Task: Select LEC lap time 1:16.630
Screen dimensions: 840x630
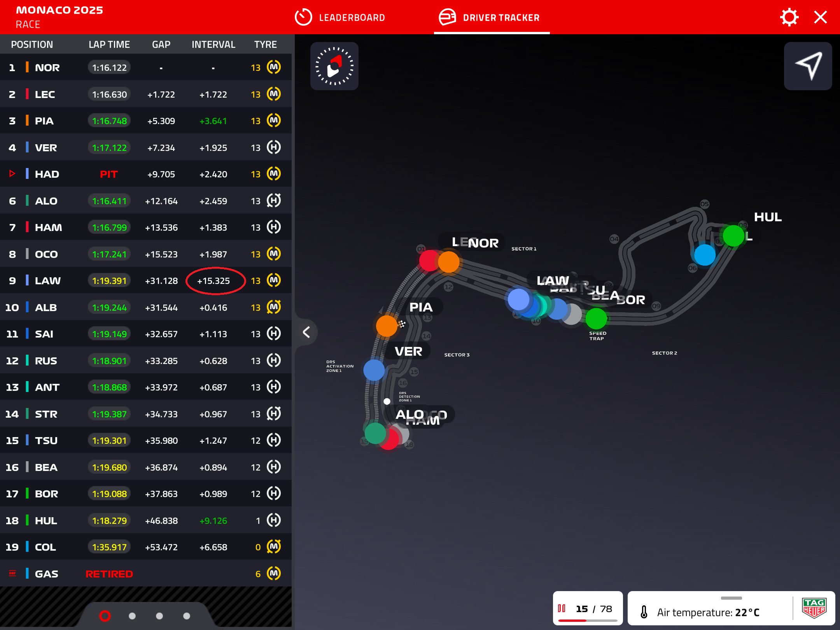Action: [109, 94]
